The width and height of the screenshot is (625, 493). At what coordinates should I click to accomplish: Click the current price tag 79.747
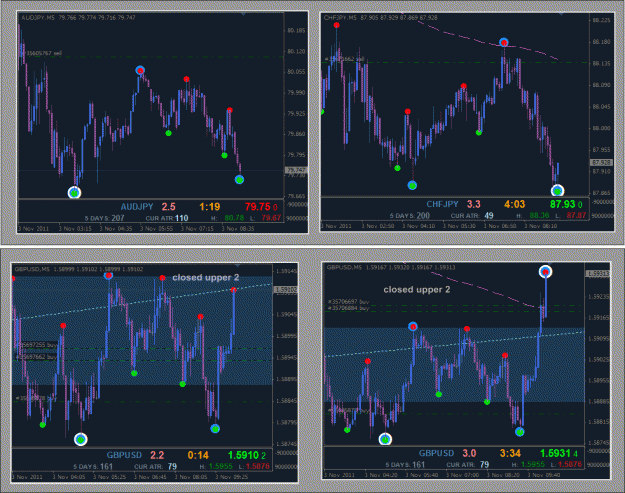tap(296, 170)
